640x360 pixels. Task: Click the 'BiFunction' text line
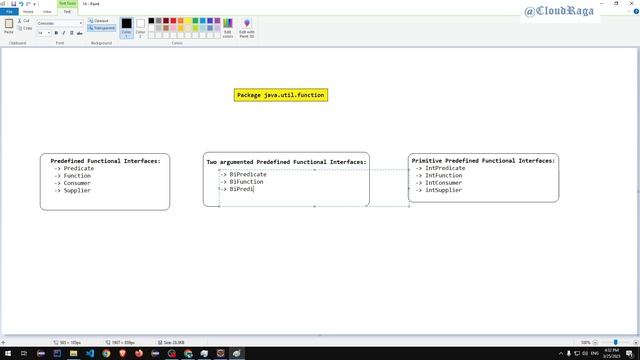[x=247, y=182]
